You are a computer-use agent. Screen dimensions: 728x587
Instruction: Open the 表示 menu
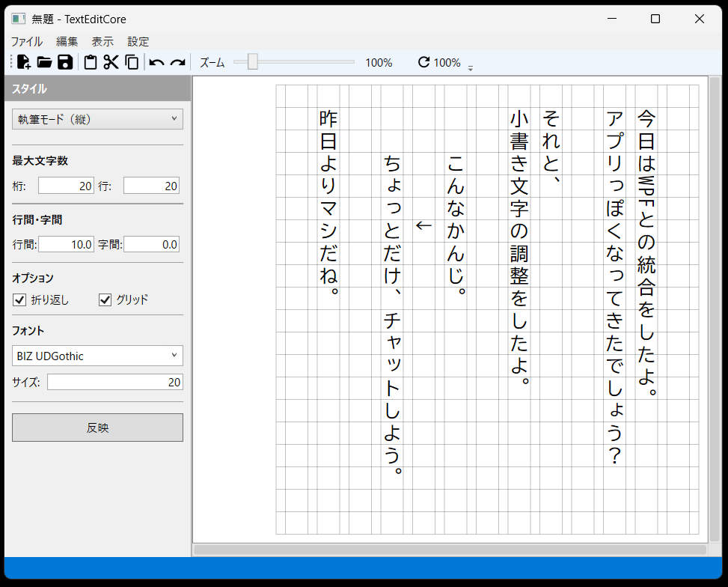(x=103, y=42)
